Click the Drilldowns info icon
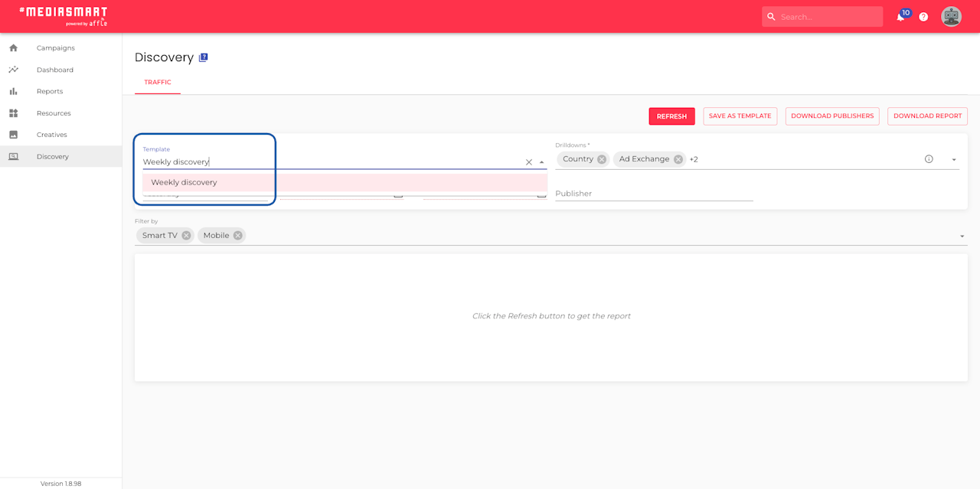 click(929, 159)
